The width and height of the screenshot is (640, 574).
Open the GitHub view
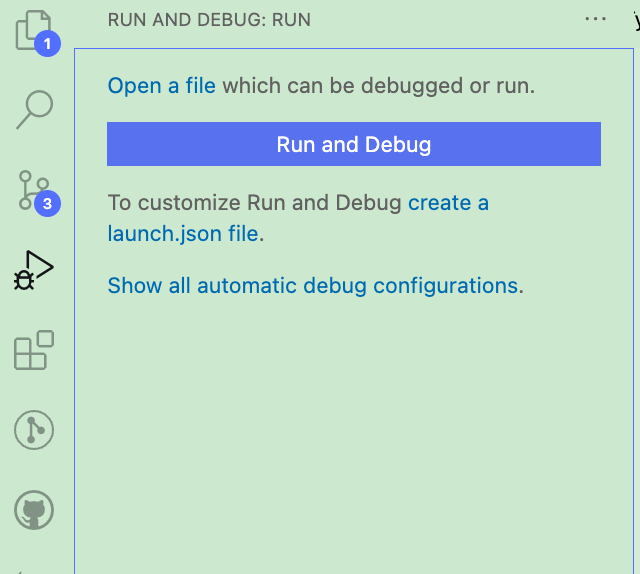(x=34, y=510)
